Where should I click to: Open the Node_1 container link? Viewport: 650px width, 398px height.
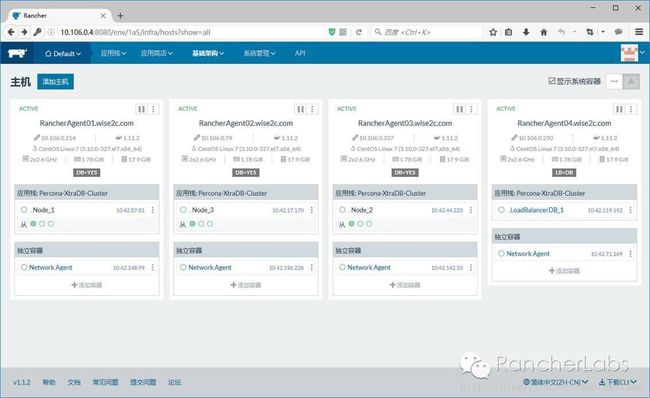point(43,210)
